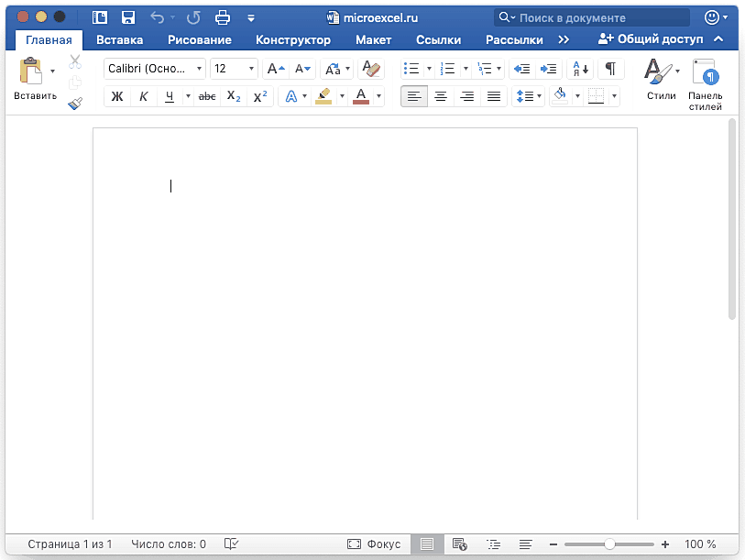Apply subscript formatting X₂
This screenshot has height=560, width=745.
(234, 96)
